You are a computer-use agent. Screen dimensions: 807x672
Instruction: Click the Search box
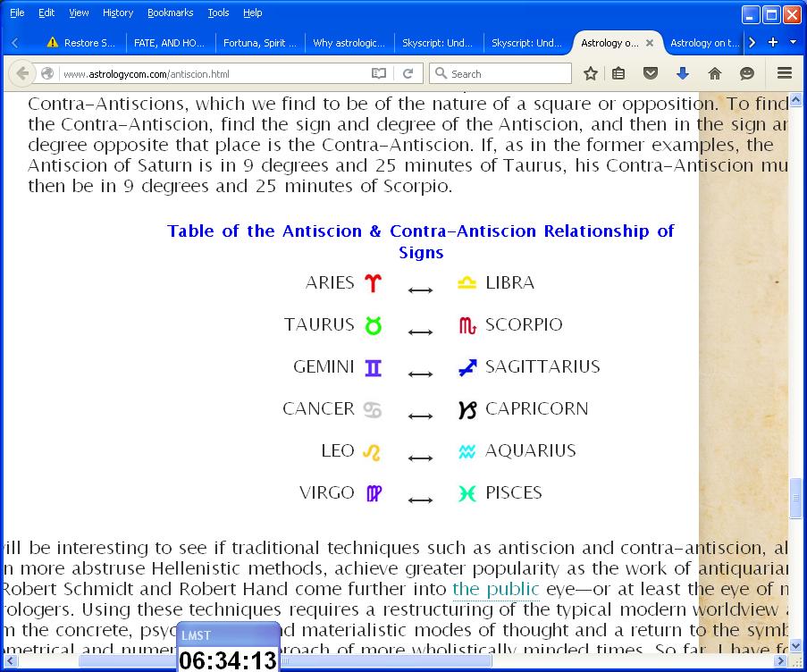click(x=500, y=73)
